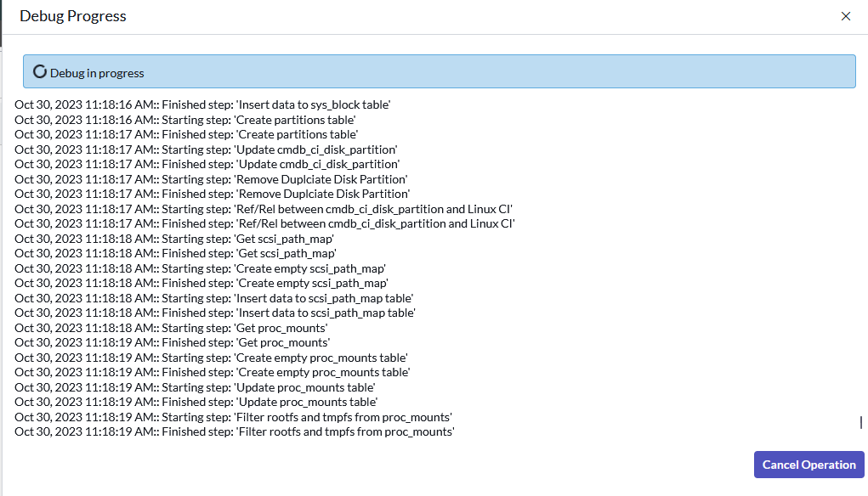Click the 'Create empty proc_mounts table' entry

tap(208, 357)
